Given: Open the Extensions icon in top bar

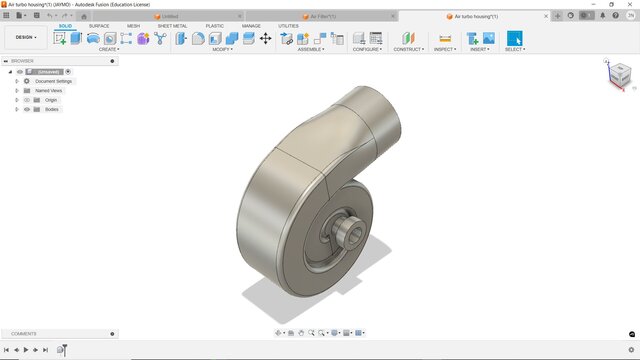Looking at the screenshot, I should pos(571,16).
